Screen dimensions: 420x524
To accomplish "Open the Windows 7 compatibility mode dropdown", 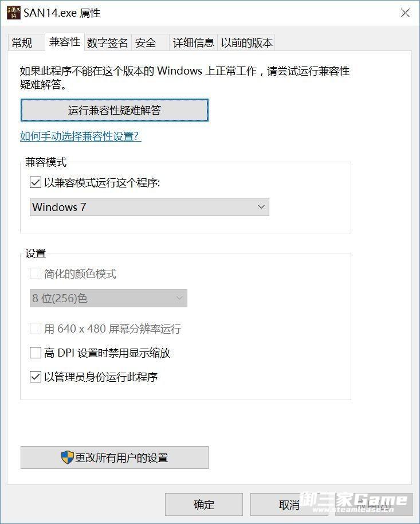I will click(x=149, y=207).
